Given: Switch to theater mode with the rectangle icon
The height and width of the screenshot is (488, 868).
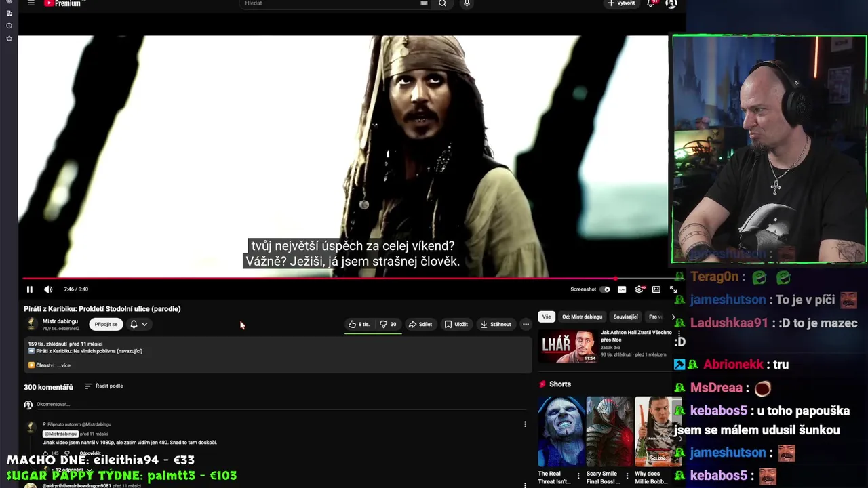Looking at the screenshot, I should coord(656,289).
